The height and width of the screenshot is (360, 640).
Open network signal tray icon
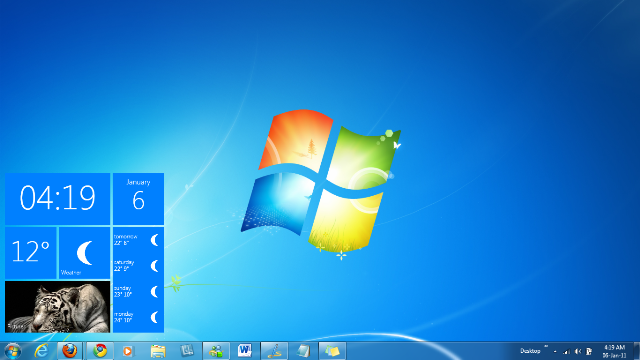[566, 351]
